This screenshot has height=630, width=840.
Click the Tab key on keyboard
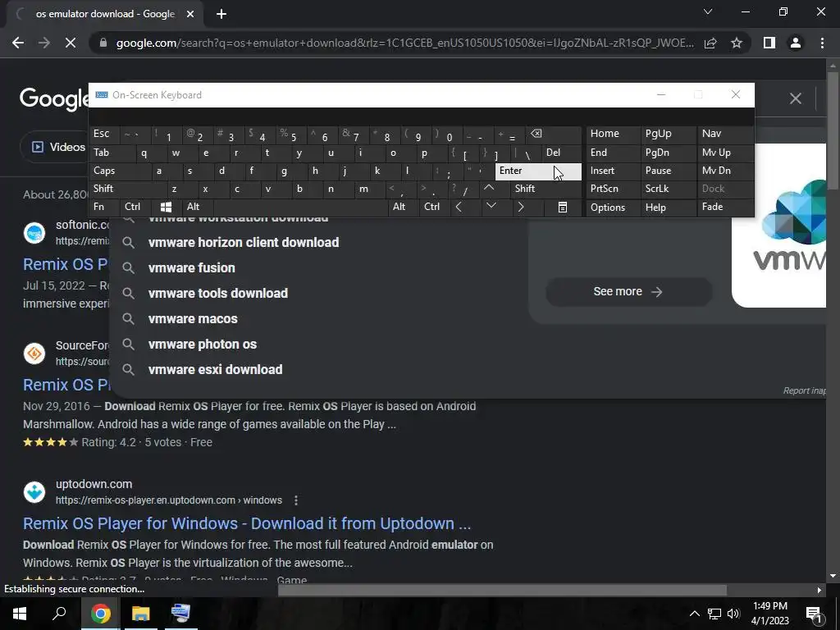pyautogui.click(x=111, y=153)
